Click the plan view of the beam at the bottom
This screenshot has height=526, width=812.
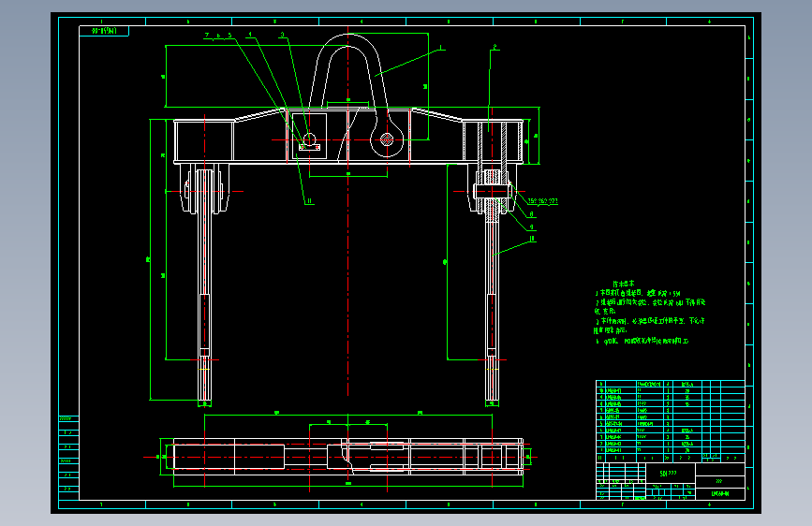[348, 457]
